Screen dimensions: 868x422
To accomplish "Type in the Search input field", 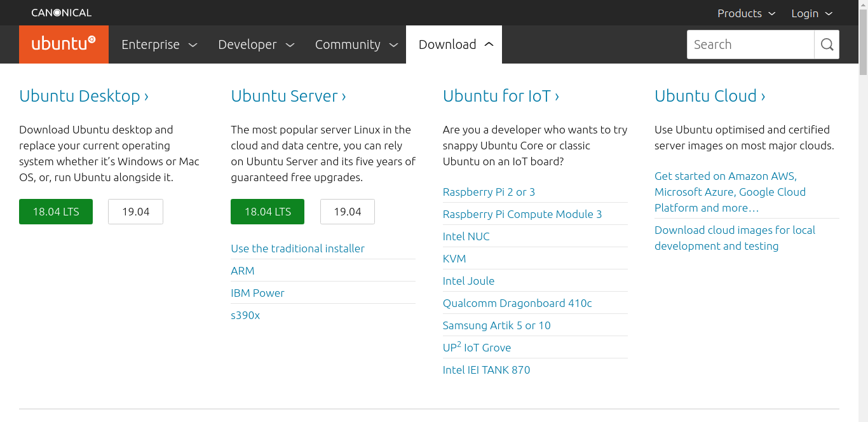I will 750,44.
